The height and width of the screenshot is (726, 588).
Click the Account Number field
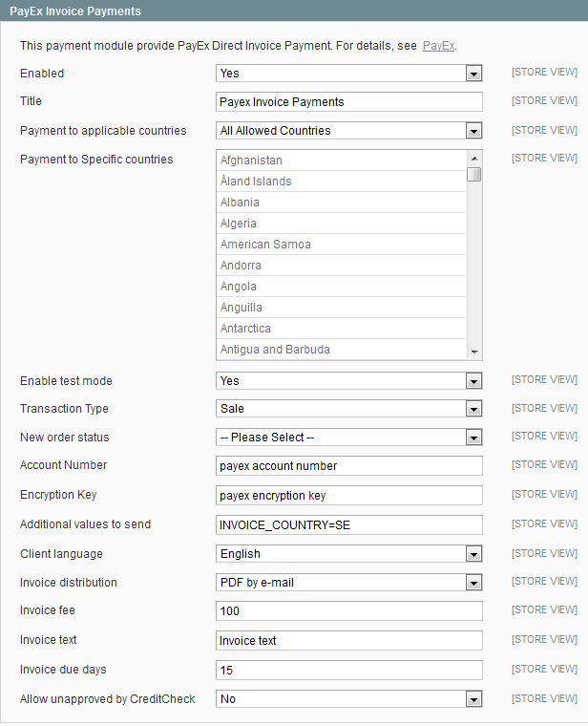pyautogui.click(x=348, y=466)
